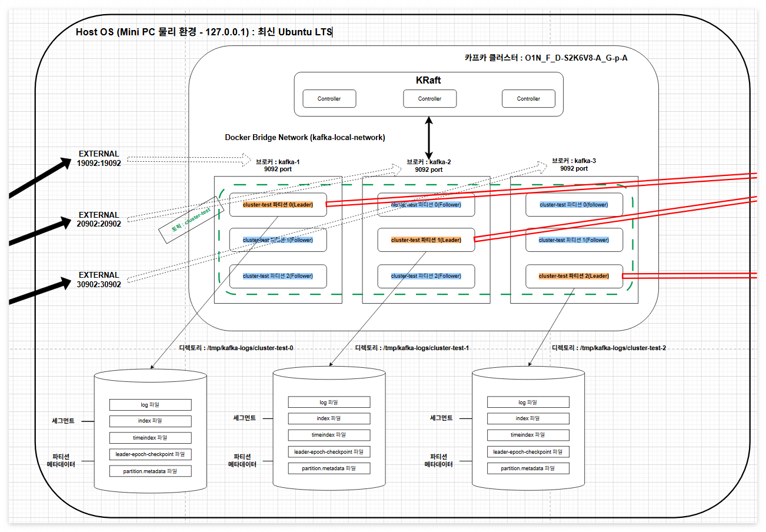Select the Docker Bridge Network label
The width and height of the screenshot is (766, 532).
click(x=305, y=137)
